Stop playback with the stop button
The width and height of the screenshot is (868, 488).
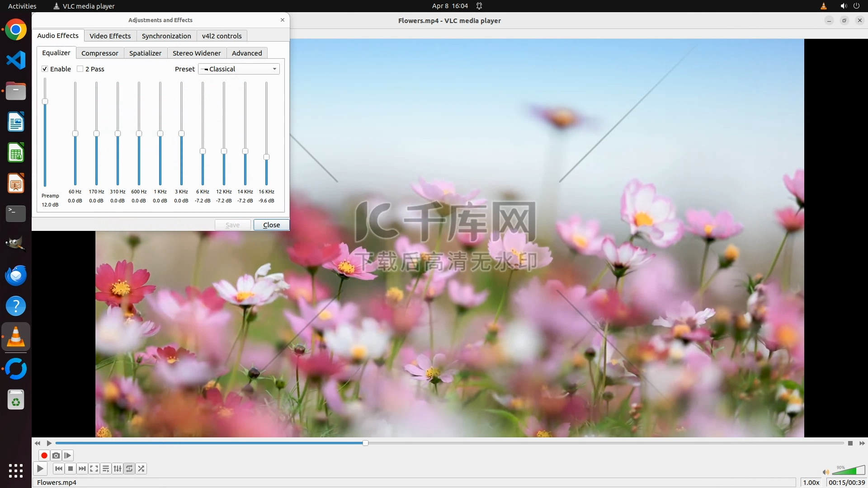click(71, 469)
